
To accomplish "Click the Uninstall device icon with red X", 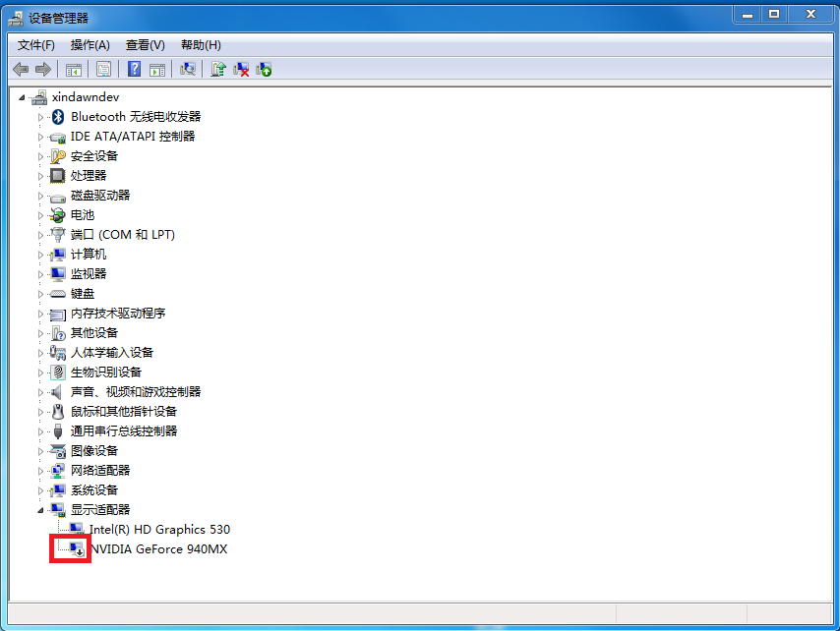I will (241, 69).
